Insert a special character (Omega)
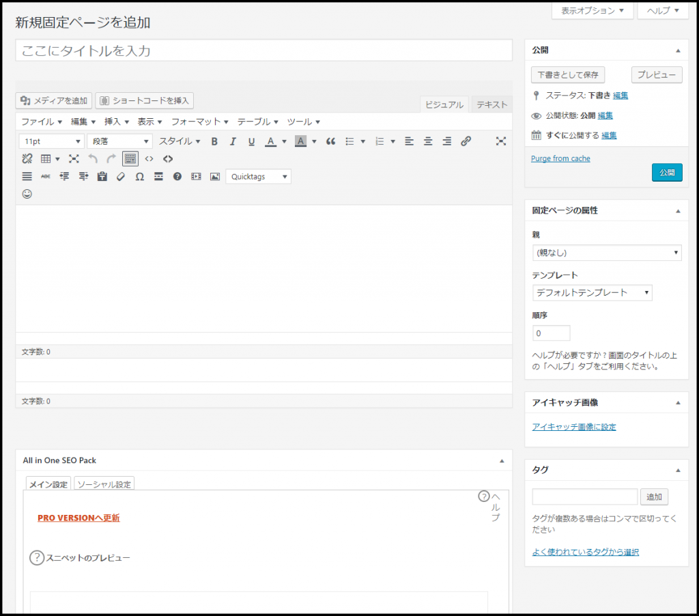Screen dimensions: 699x616 coord(139,177)
